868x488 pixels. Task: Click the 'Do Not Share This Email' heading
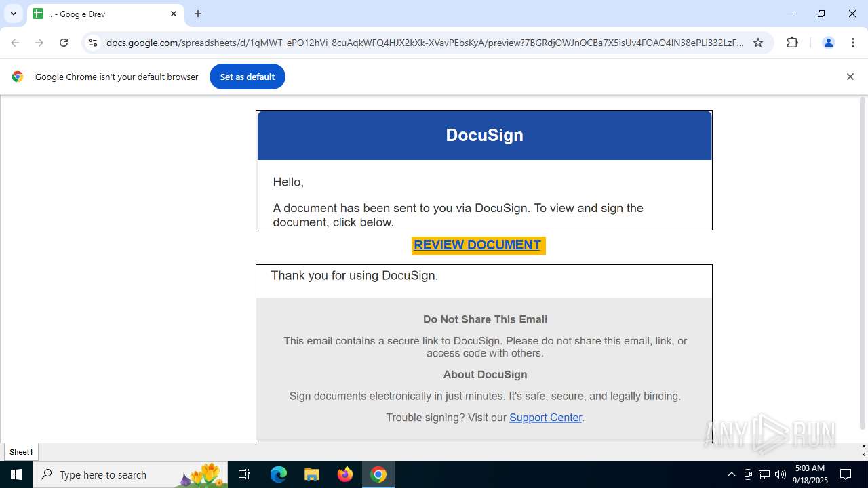(x=485, y=319)
